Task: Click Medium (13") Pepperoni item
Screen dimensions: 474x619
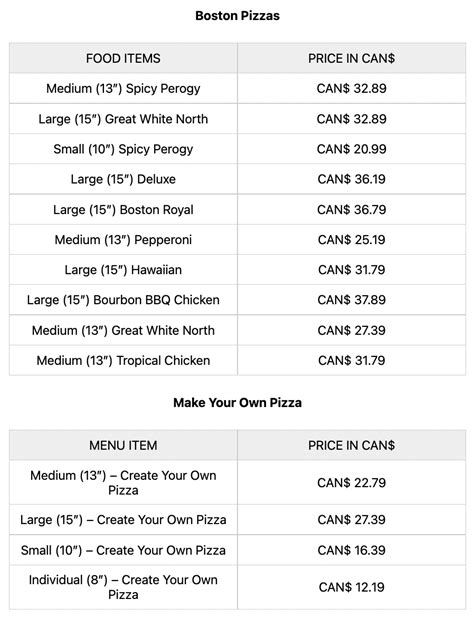Action: tap(123, 240)
